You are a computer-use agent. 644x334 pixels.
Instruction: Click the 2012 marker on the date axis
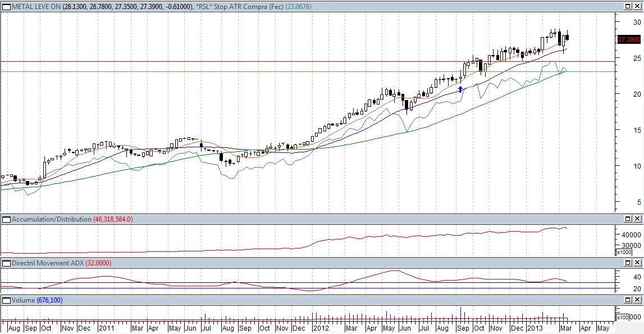click(x=321, y=328)
